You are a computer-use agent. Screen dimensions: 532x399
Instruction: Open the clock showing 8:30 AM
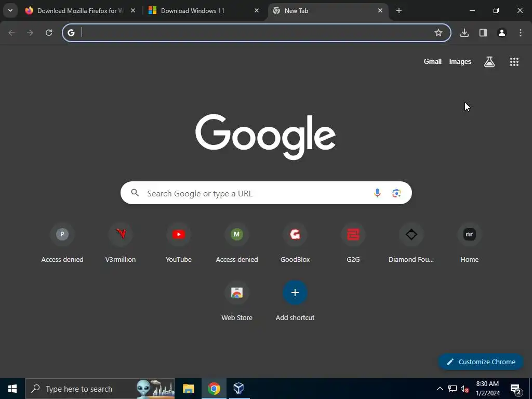pos(487,389)
